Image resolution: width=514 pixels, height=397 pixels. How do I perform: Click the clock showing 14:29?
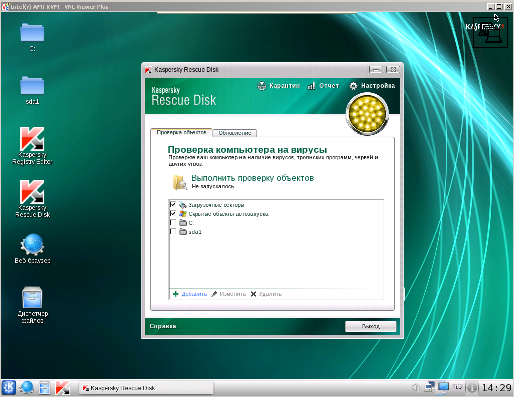click(496, 388)
